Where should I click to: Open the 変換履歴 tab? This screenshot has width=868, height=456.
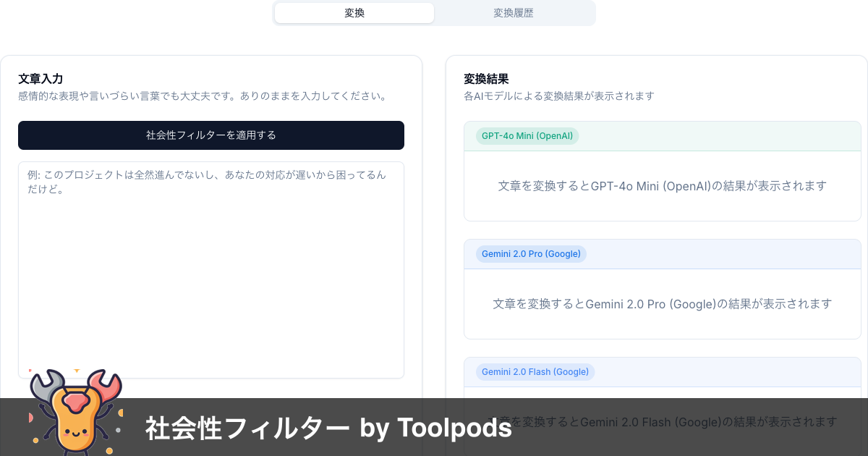514,12
